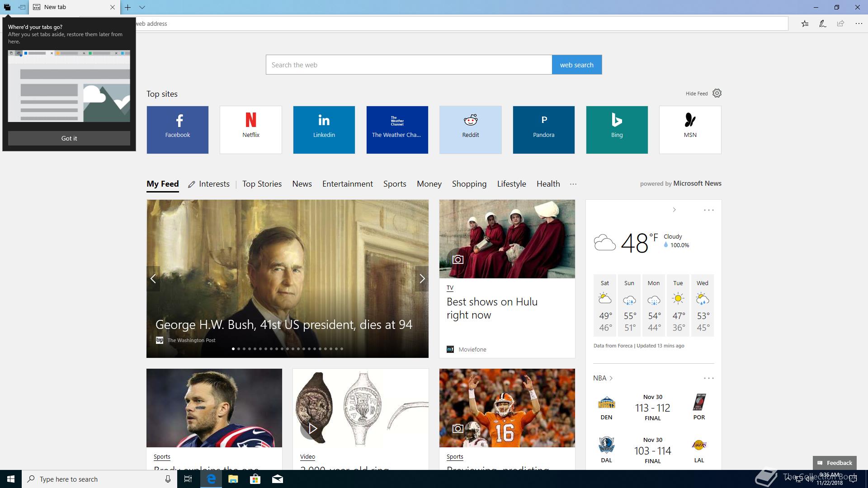This screenshot has width=868, height=488.
Task: Switch to the Health tab
Action: pyautogui.click(x=548, y=184)
